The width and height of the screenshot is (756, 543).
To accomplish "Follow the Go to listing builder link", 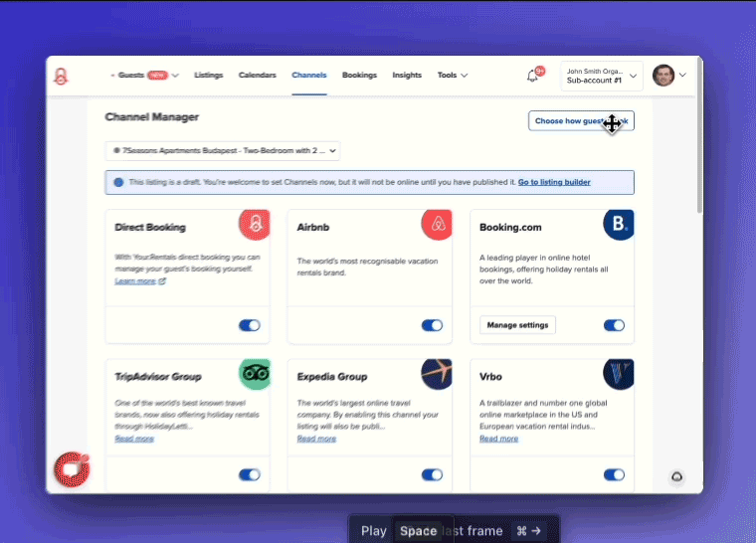I will [x=554, y=182].
